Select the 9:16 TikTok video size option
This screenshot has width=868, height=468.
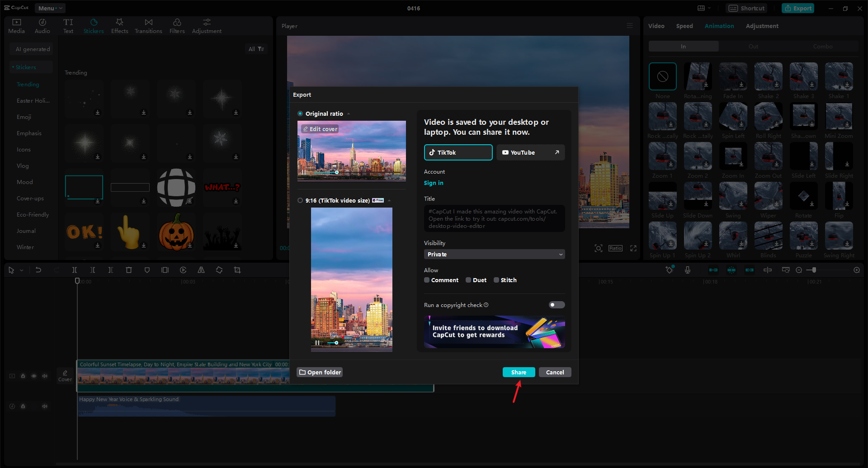click(x=300, y=200)
